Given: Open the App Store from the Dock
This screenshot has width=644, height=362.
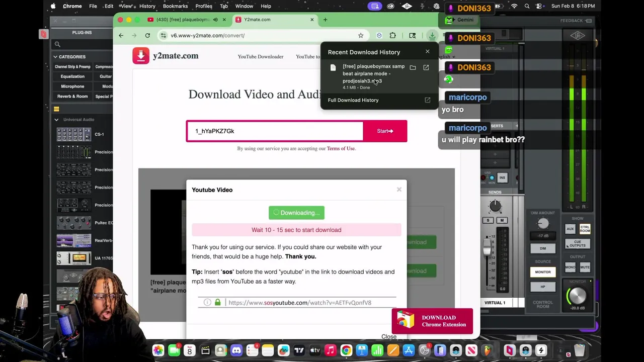Looking at the screenshot, I should pyautogui.click(x=409, y=350).
